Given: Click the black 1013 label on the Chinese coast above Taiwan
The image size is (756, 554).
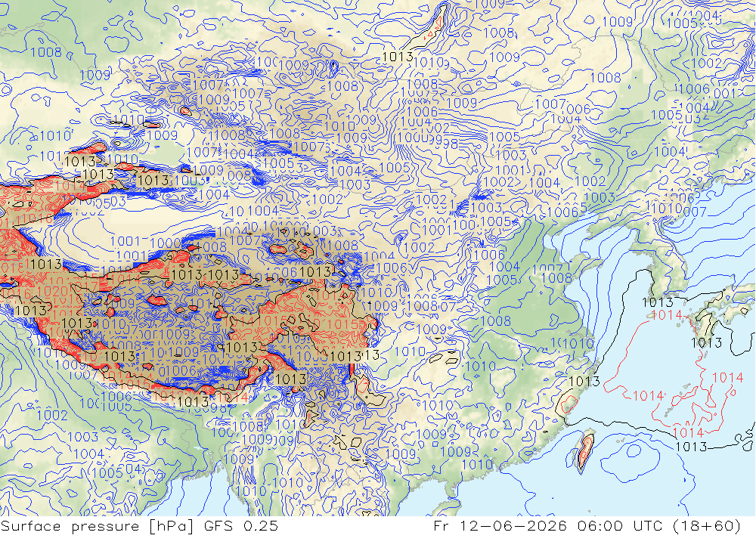Looking at the screenshot, I should pyautogui.click(x=584, y=382).
